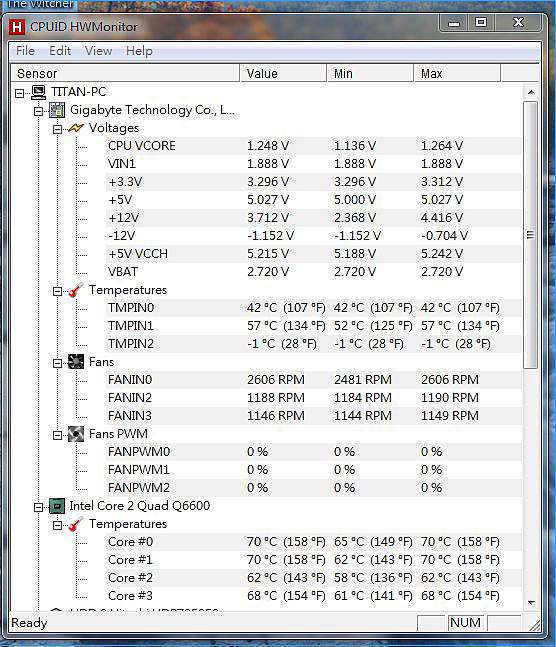Click the NUM status bar indicator
Viewport: 556px width, 647px height.
465,623
